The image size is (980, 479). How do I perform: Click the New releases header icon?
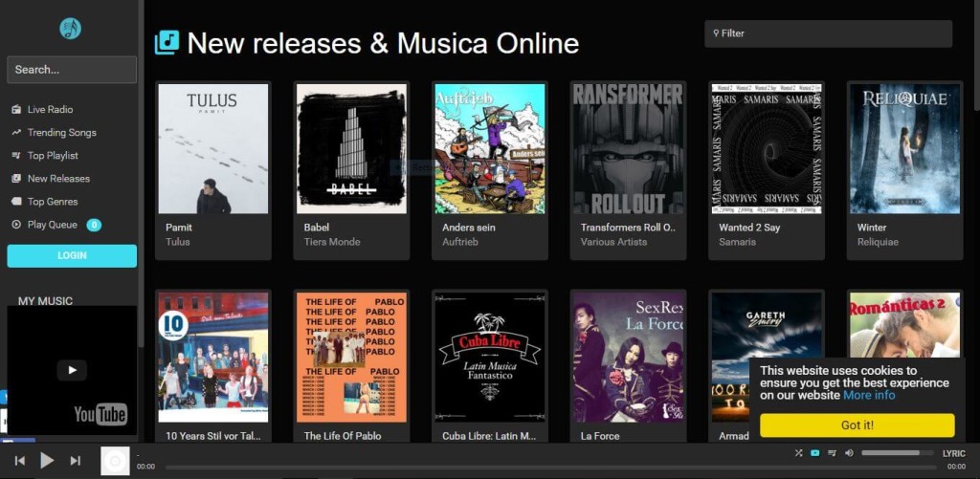167,42
